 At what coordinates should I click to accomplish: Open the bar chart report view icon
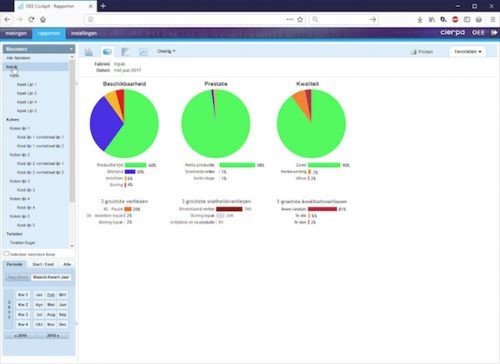pos(89,52)
